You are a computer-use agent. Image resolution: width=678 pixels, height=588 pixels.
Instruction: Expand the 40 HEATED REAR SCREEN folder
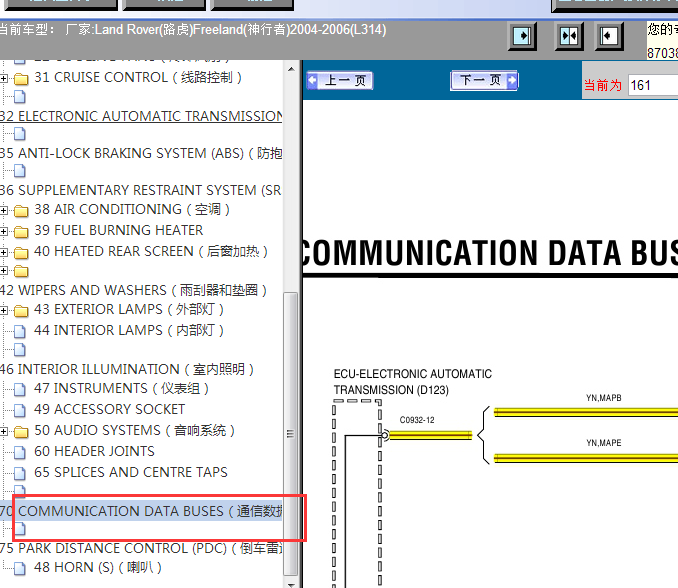pos(3,252)
